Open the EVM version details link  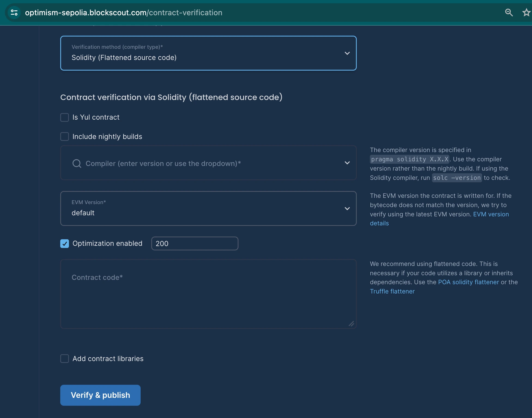tap(491, 214)
